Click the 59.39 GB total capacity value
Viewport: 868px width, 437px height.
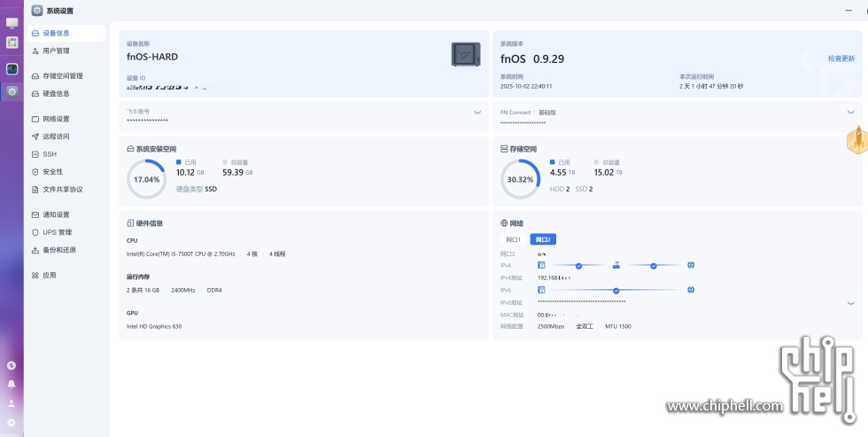click(237, 172)
